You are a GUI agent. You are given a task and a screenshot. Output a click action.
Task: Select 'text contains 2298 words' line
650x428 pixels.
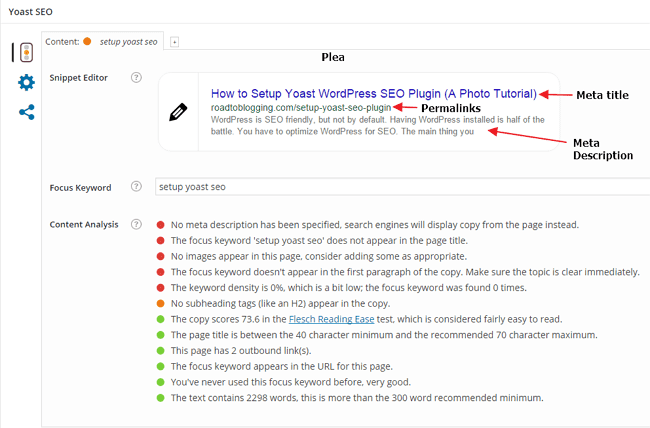357,398
